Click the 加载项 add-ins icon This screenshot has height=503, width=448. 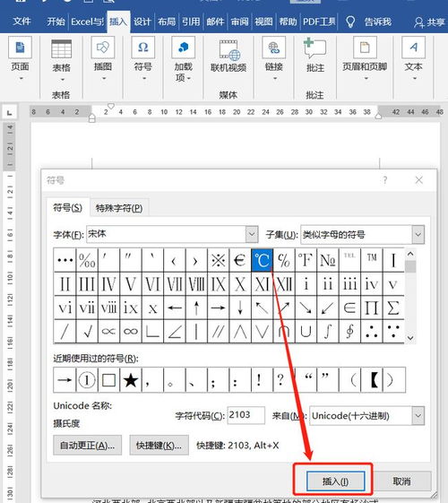point(183,48)
